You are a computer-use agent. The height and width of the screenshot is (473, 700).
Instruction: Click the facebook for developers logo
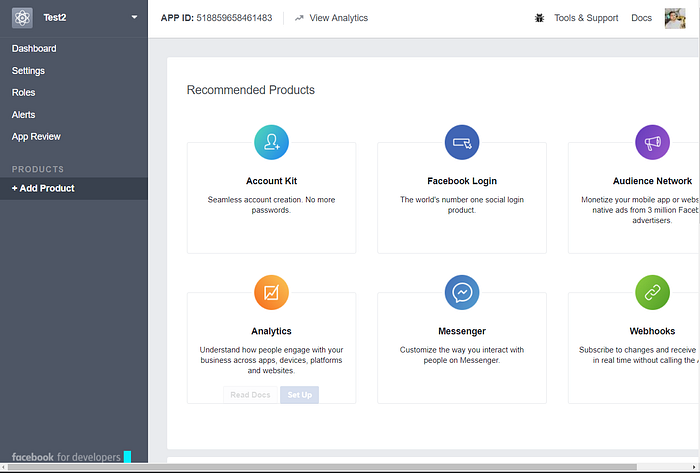pyautogui.click(x=66, y=457)
